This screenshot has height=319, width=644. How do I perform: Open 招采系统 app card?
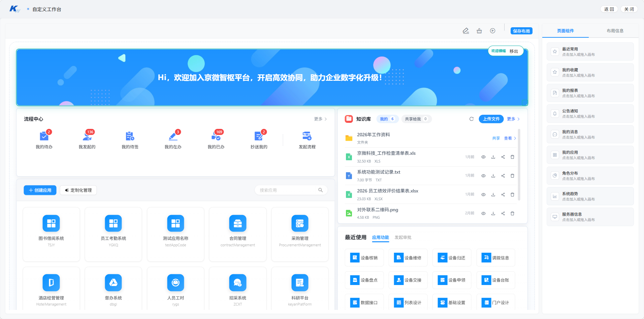pos(238,288)
